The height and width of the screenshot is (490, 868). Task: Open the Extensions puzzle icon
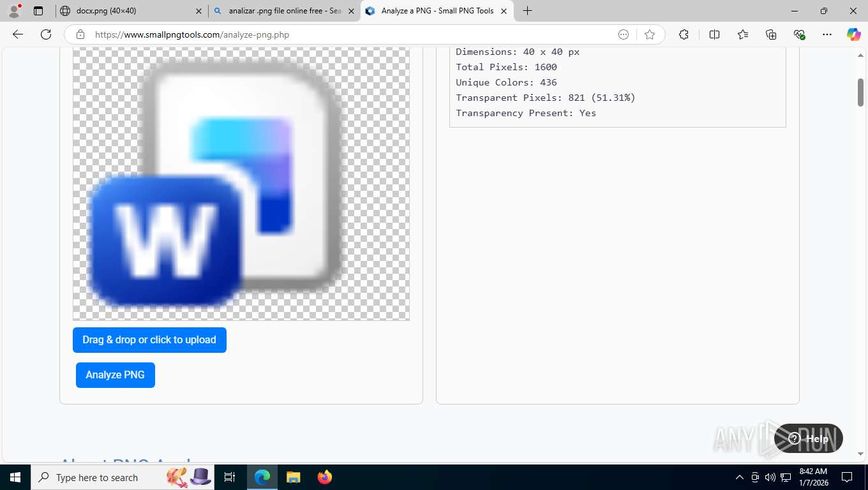(684, 34)
